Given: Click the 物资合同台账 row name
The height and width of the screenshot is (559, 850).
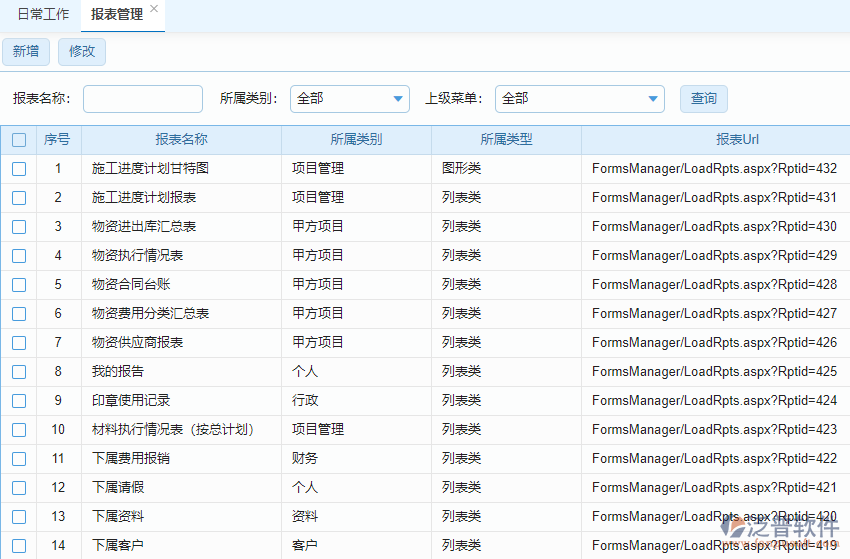Looking at the screenshot, I should (131, 285).
